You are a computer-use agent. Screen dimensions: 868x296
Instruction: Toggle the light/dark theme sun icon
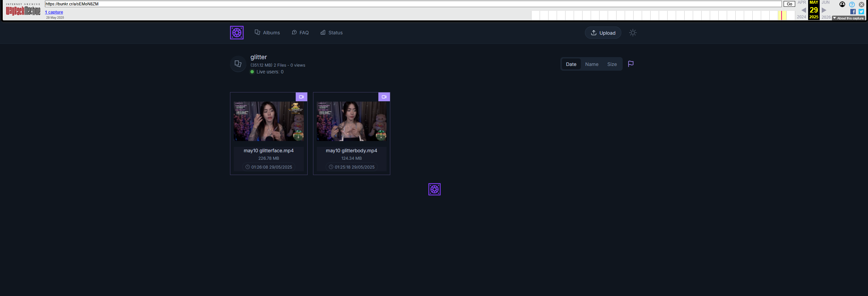(x=633, y=33)
